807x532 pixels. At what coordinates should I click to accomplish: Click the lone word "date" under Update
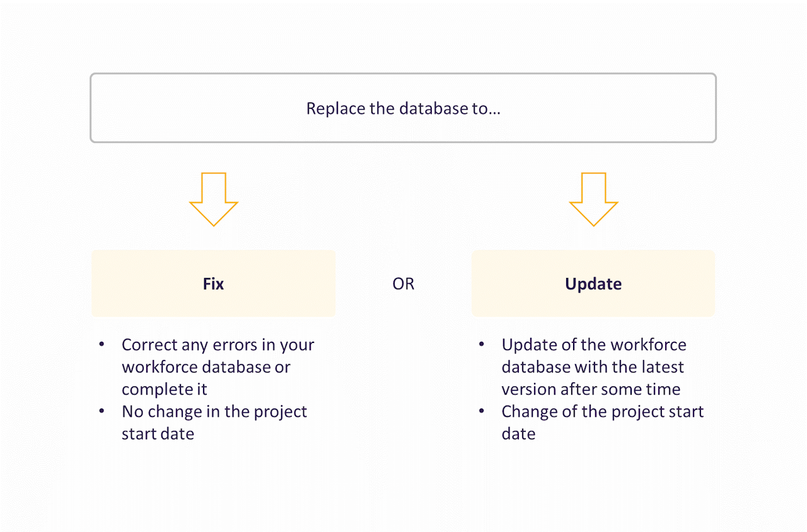point(518,434)
